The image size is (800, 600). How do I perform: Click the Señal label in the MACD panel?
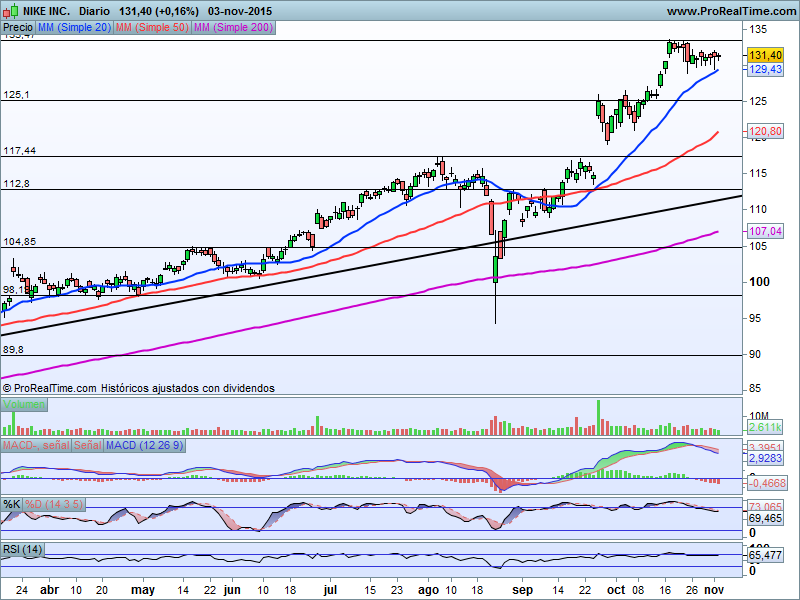(x=88, y=445)
